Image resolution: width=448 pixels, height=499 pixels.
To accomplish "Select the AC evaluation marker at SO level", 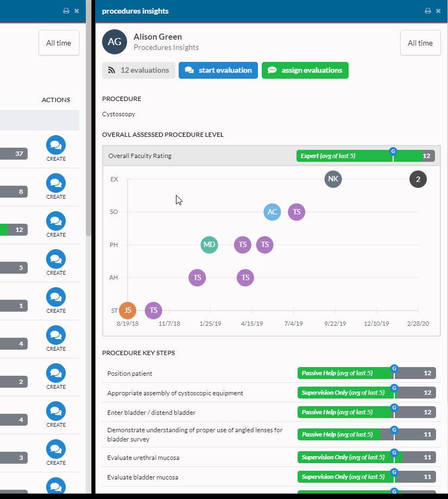I will tap(273, 212).
